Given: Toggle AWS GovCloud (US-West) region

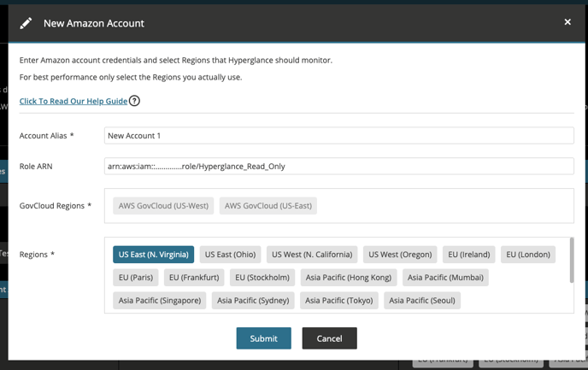Looking at the screenshot, I should 163,206.
